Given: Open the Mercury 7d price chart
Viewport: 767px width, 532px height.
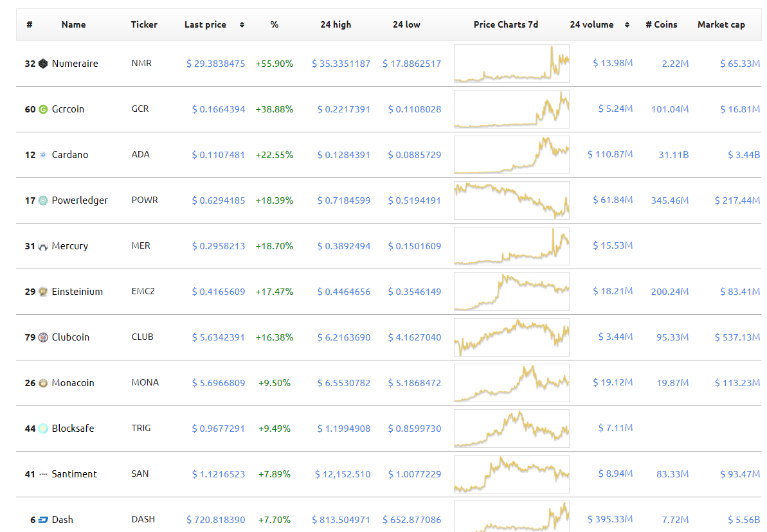Looking at the screenshot, I should point(512,246).
